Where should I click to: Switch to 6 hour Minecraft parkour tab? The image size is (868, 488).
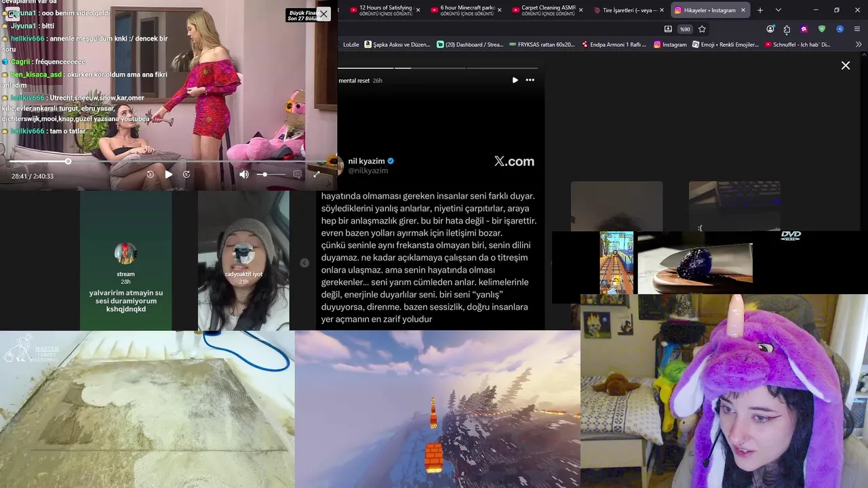click(x=467, y=10)
